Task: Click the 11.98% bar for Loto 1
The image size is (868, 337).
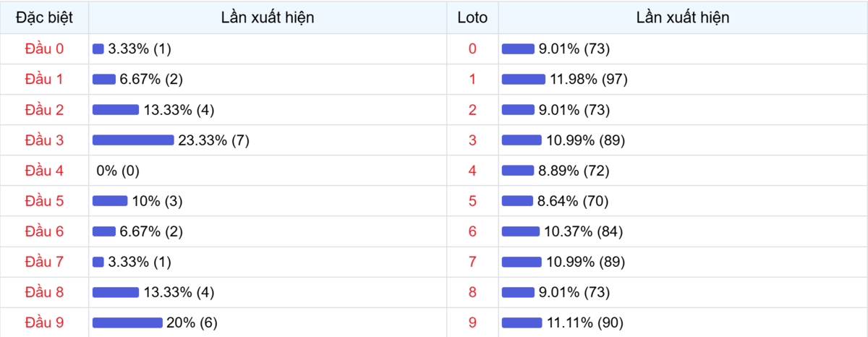Action: [x=524, y=80]
